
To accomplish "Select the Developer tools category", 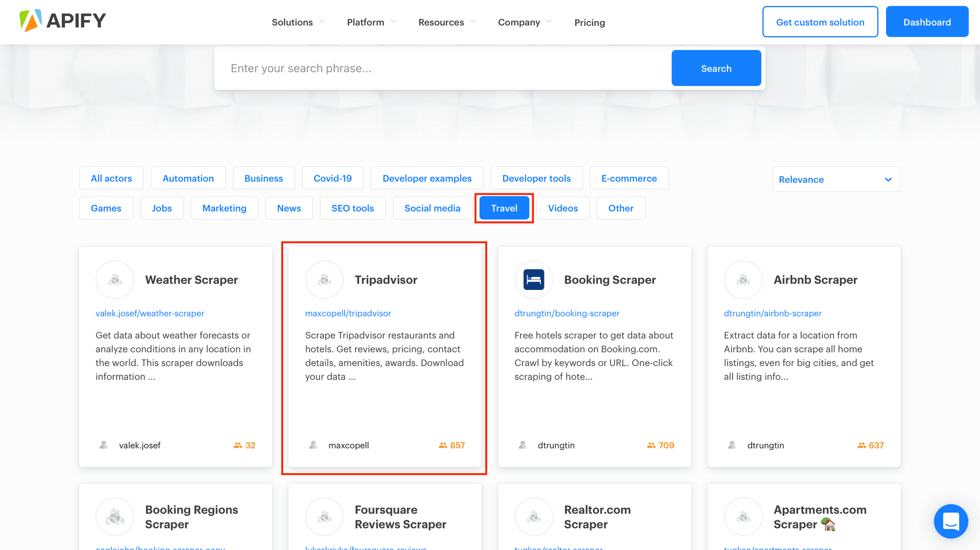I will coord(537,178).
